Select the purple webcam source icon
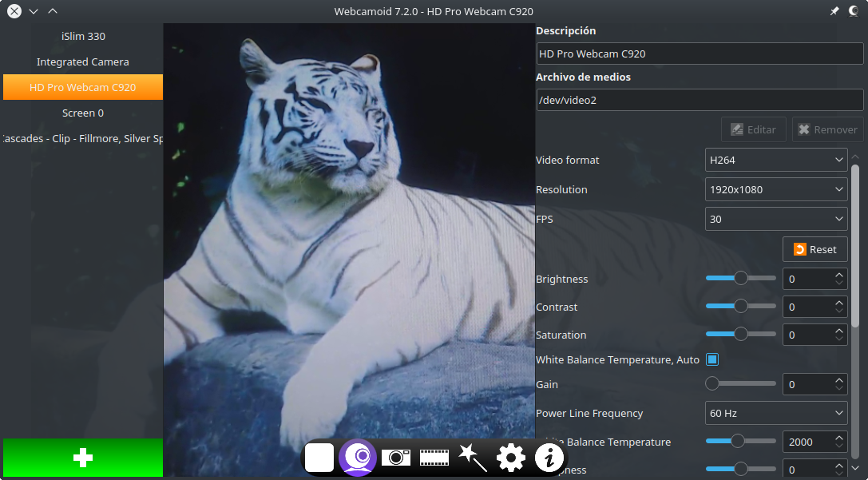868x480 pixels. [357, 458]
